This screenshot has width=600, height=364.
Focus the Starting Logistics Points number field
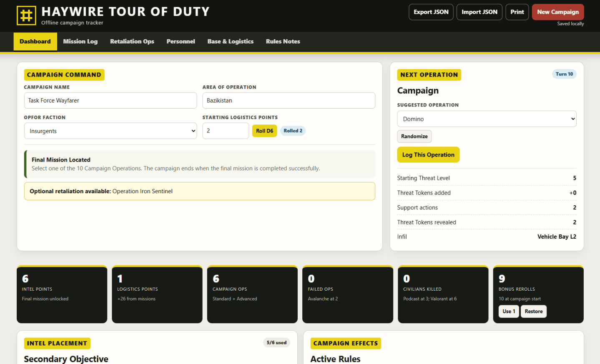tap(226, 131)
